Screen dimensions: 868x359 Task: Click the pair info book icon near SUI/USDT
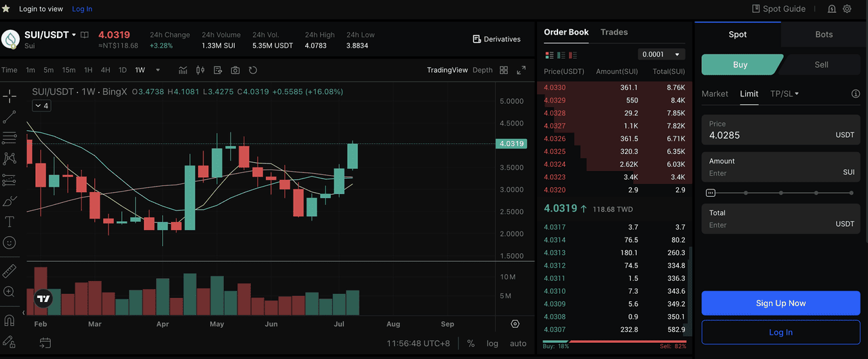click(85, 35)
